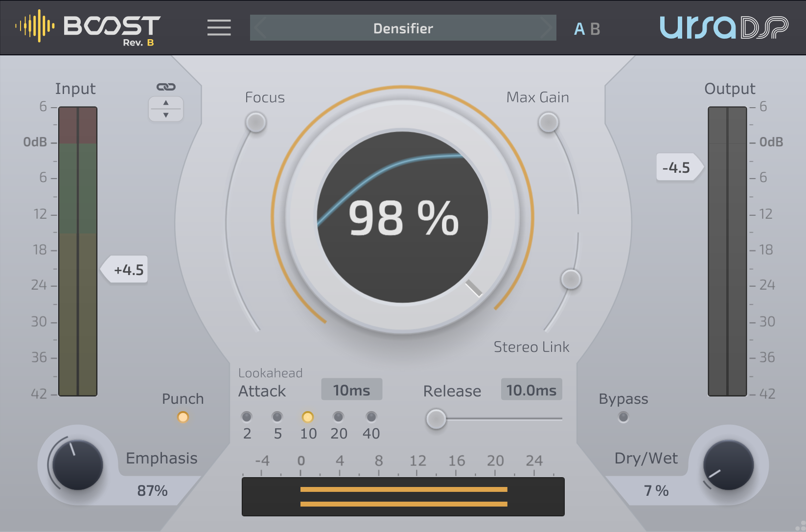
Task: Click the 87% Emphasis value
Action: (x=152, y=490)
